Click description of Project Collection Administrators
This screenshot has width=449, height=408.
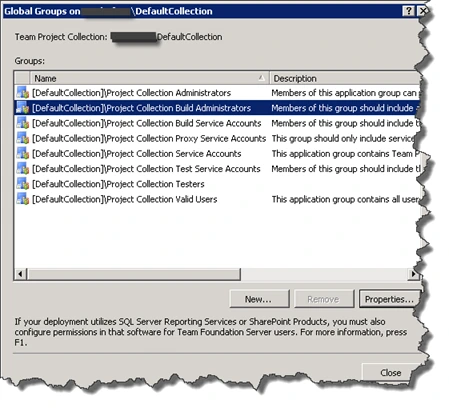point(345,93)
